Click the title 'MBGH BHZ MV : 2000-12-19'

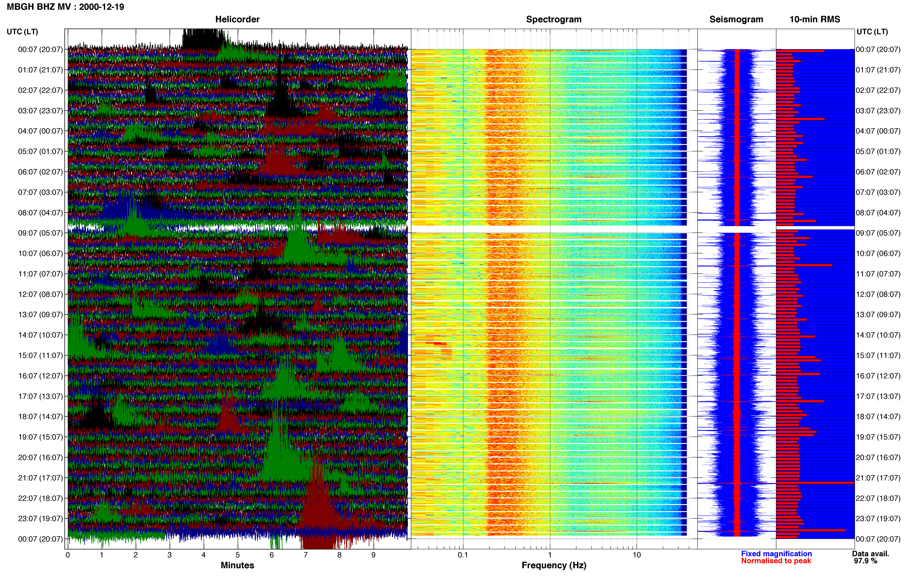65,7
